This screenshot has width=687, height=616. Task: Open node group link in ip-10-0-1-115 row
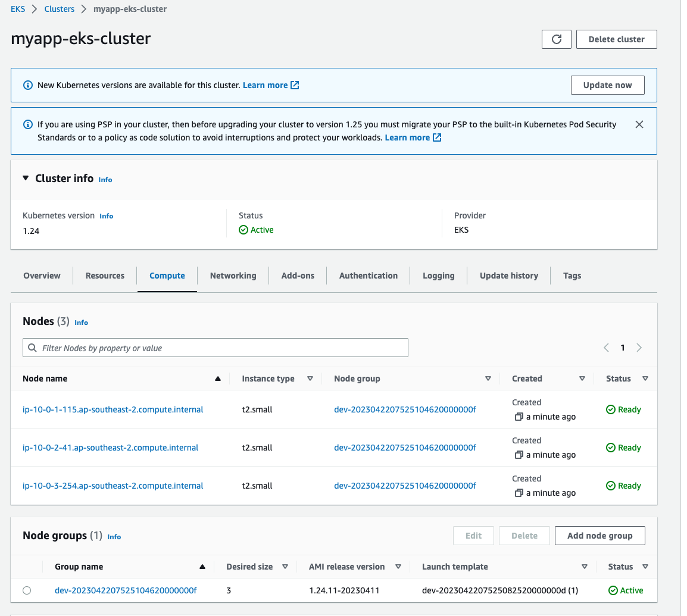tap(405, 409)
